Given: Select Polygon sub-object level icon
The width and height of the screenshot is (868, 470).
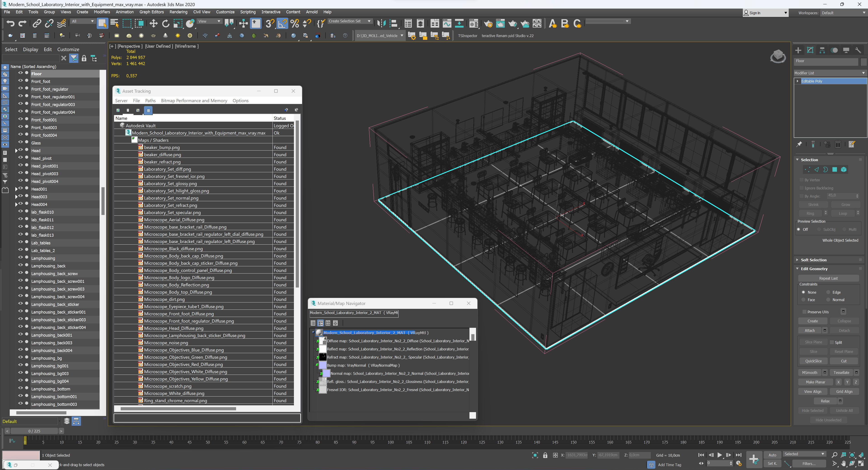Looking at the screenshot, I should pos(835,170).
